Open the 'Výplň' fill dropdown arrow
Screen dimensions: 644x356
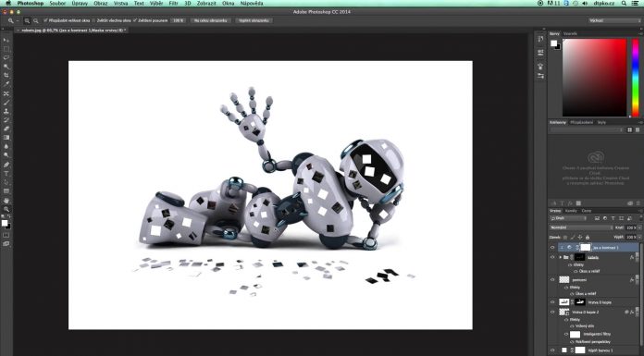[639, 238]
